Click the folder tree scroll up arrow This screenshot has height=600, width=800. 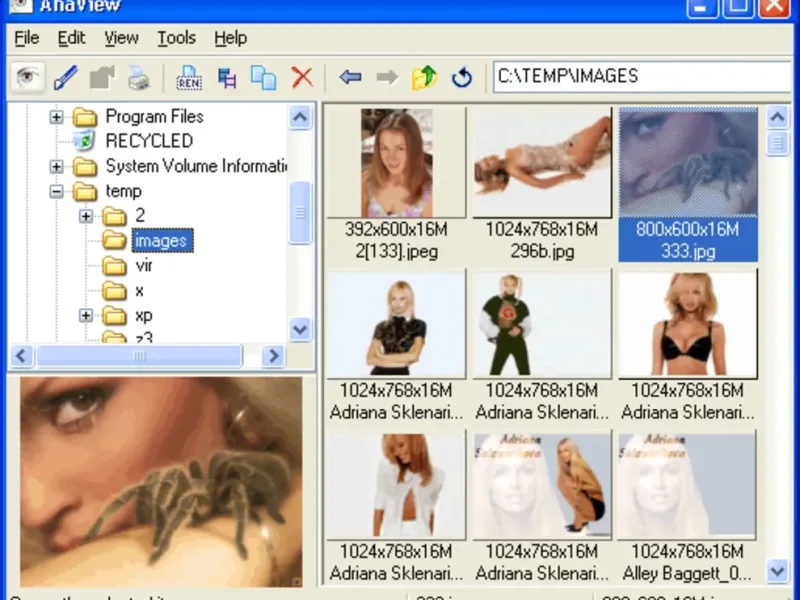point(300,118)
